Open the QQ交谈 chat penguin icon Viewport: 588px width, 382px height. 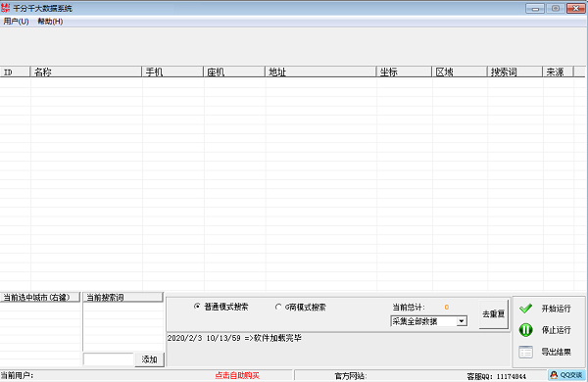coord(554,375)
